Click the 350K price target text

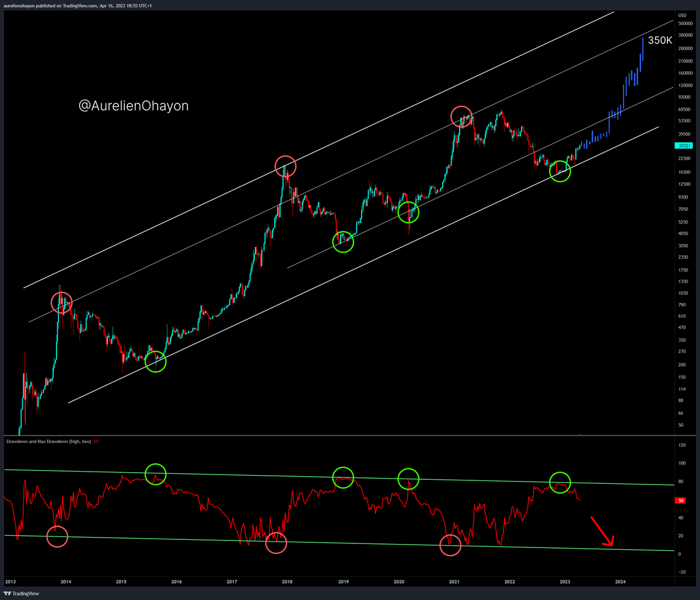coord(661,40)
